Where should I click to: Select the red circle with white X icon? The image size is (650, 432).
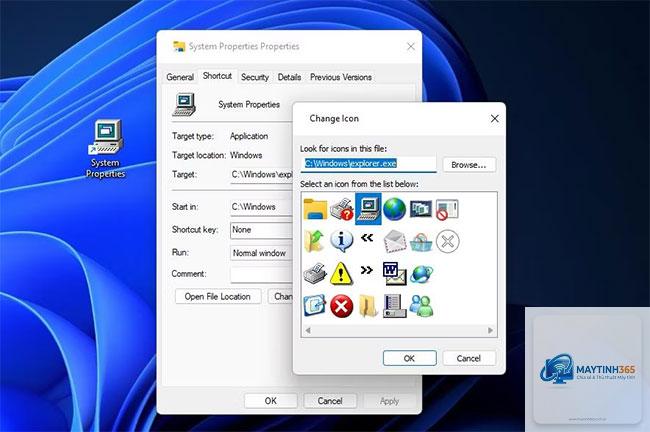[342, 306]
